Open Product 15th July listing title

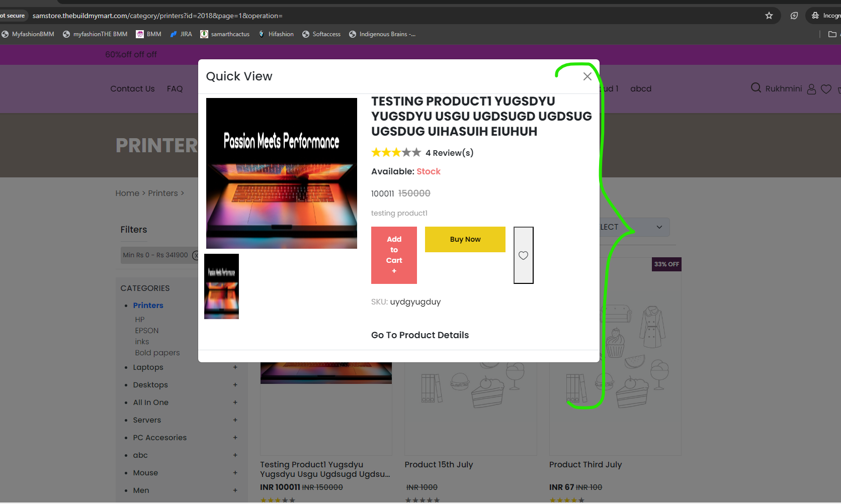pos(439,465)
